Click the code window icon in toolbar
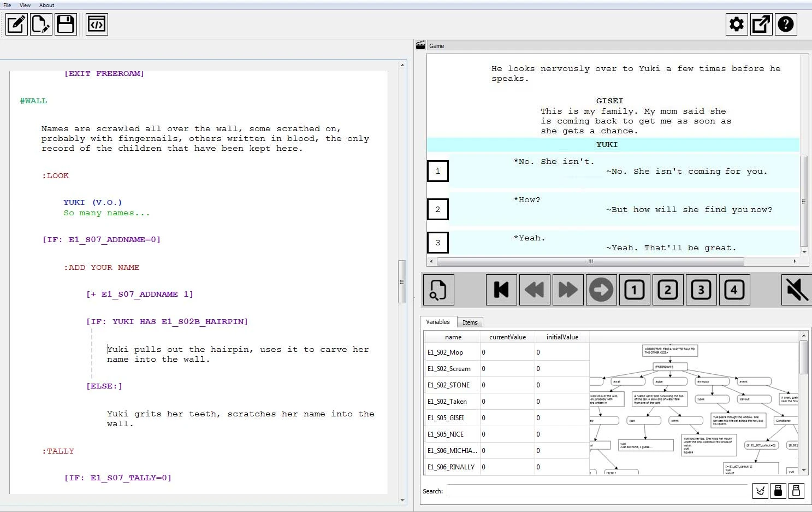812x512 pixels. [97, 25]
